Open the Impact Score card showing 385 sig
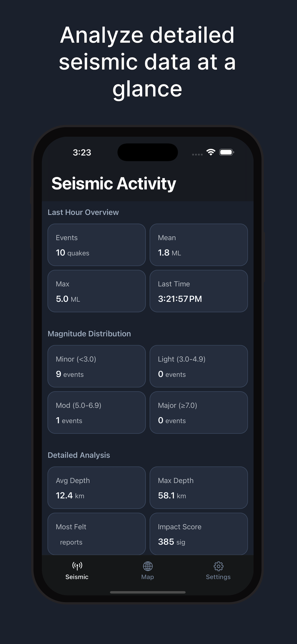297x644 pixels. click(x=199, y=534)
